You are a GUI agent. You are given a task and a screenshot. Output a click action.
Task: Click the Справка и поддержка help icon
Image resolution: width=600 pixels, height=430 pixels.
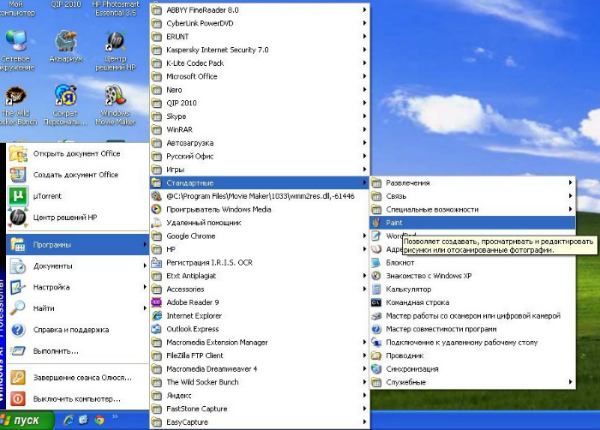pyautogui.click(x=18, y=329)
